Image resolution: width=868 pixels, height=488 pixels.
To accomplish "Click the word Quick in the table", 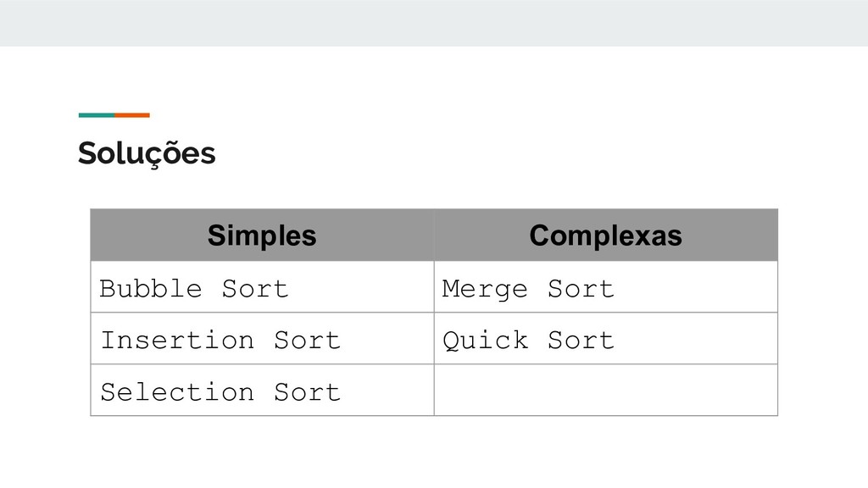I will (486, 341).
